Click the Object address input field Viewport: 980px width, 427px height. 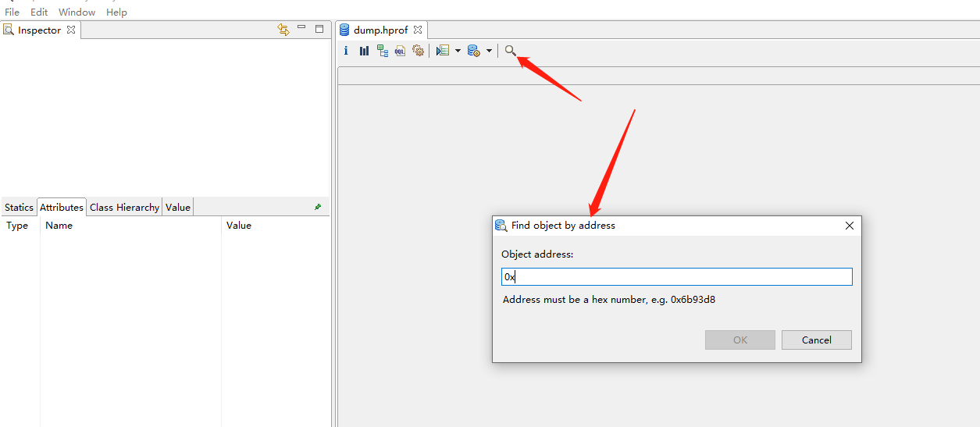676,277
